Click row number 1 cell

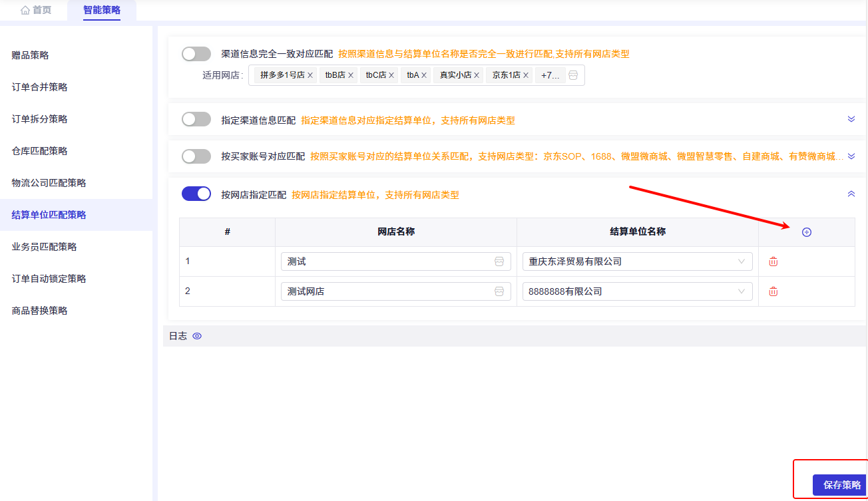(x=228, y=261)
